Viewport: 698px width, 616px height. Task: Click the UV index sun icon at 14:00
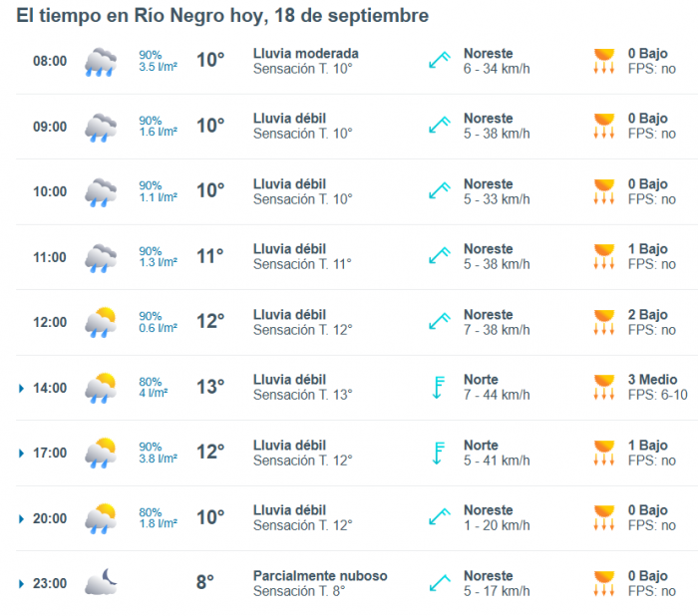603,388
